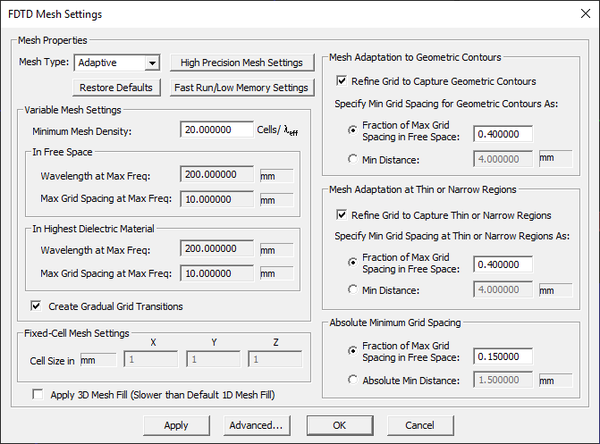
Task: Select Min Distance radio for Geometric Contours
Action: [351, 158]
